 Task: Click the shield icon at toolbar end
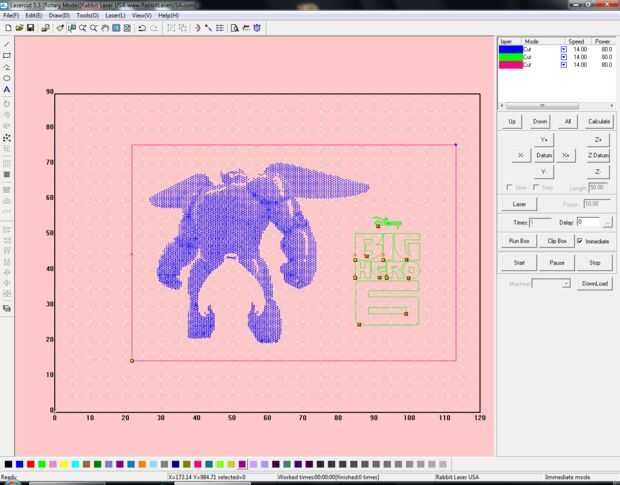coord(257,28)
